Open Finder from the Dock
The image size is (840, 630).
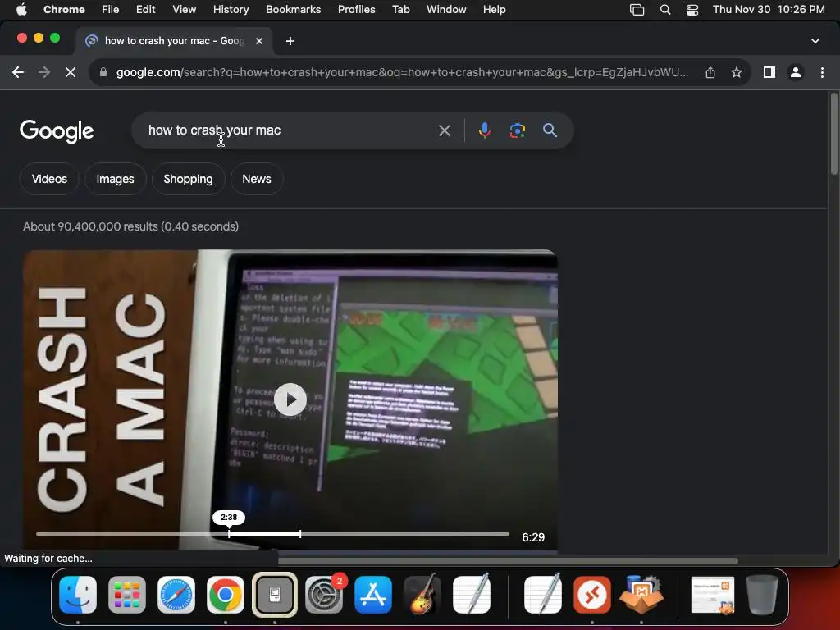tap(78, 595)
